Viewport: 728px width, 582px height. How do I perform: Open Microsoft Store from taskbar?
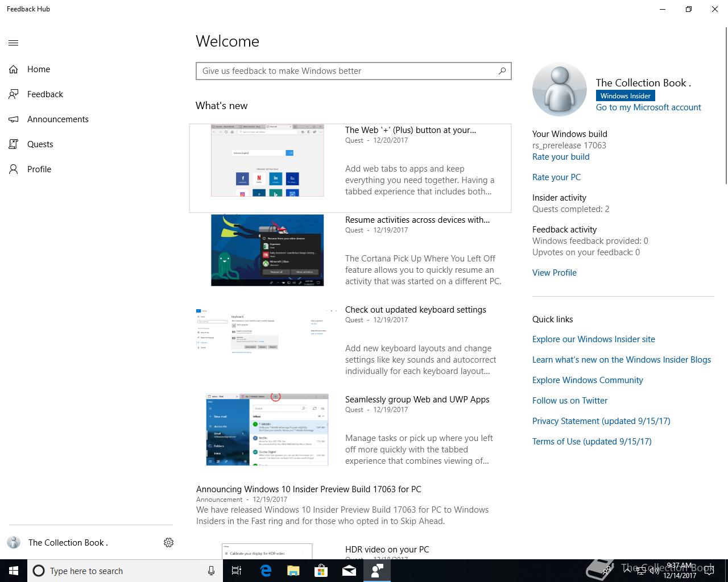[321, 571]
